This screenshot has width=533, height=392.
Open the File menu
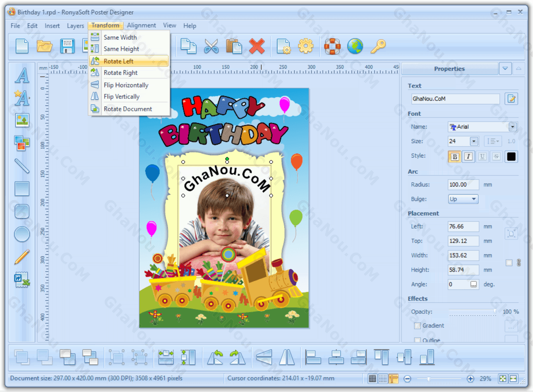15,26
